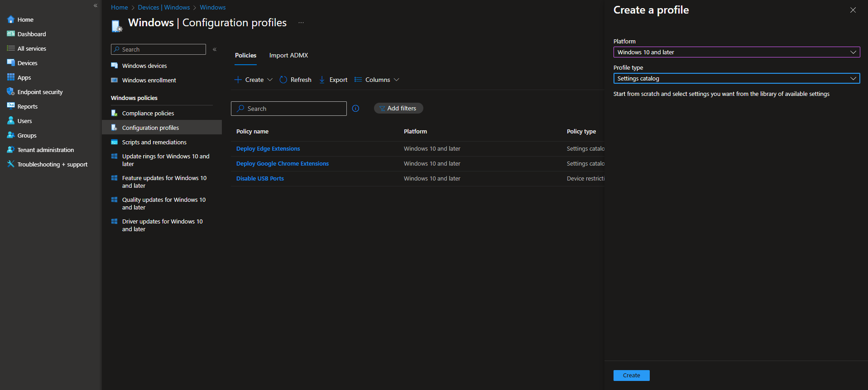Viewport: 868px width, 390px height.
Task: Click the Scripts and remediations icon
Action: pos(115,142)
